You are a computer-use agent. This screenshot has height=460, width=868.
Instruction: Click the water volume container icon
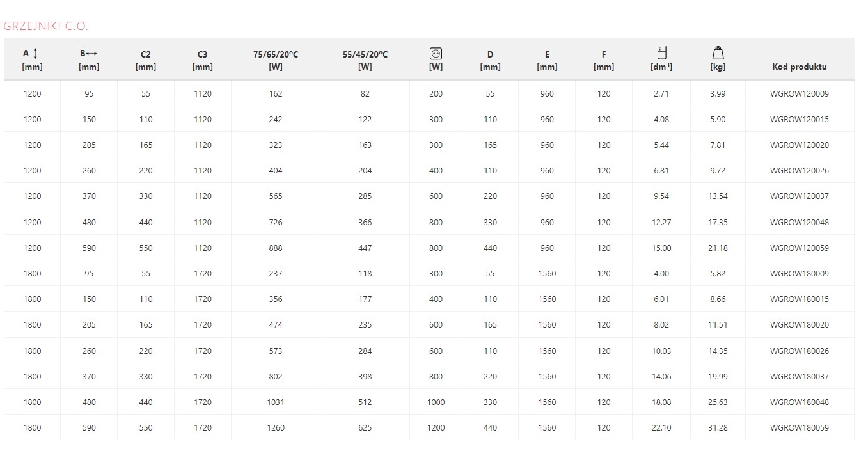pyautogui.click(x=662, y=53)
